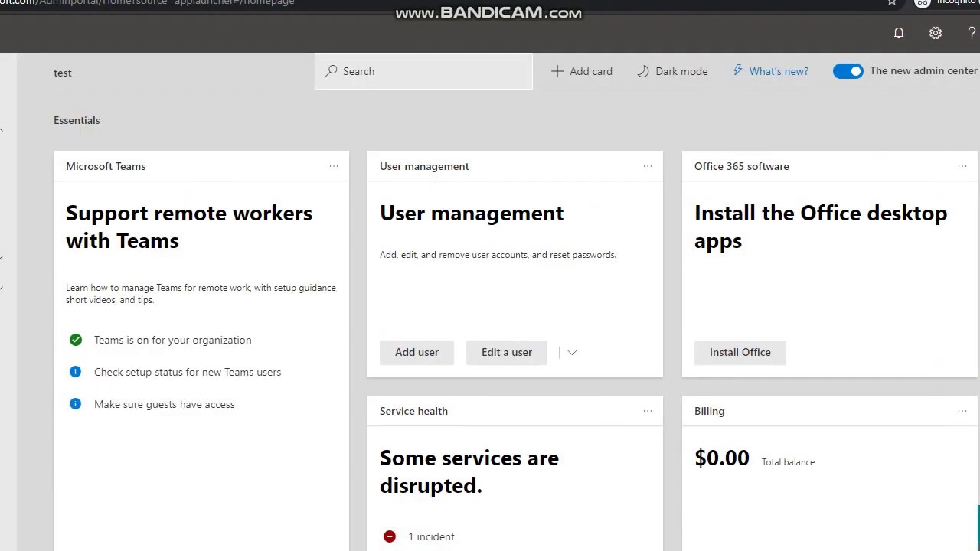
Task: Open the Office 365 software card more options
Action: click(x=962, y=166)
